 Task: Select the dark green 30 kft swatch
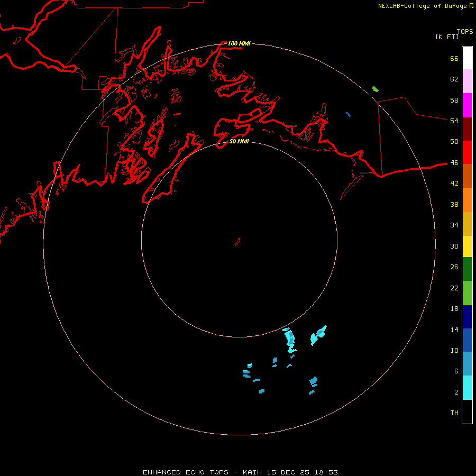pos(467,269)
